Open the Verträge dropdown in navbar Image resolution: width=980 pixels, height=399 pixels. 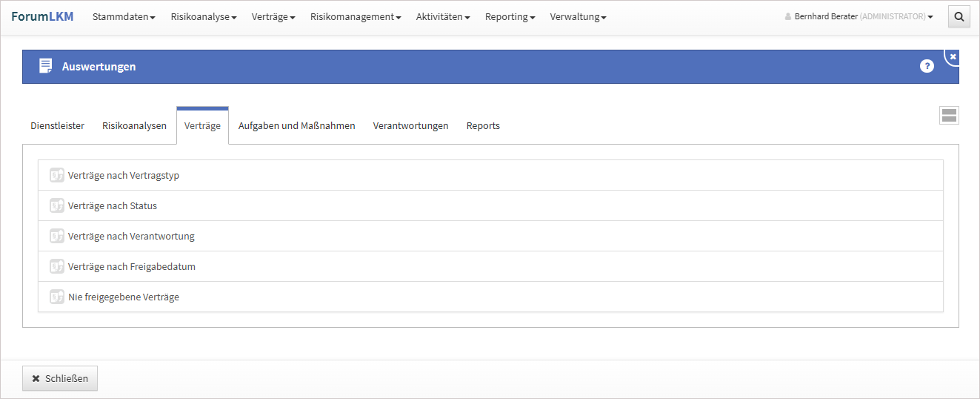[273, 16]
